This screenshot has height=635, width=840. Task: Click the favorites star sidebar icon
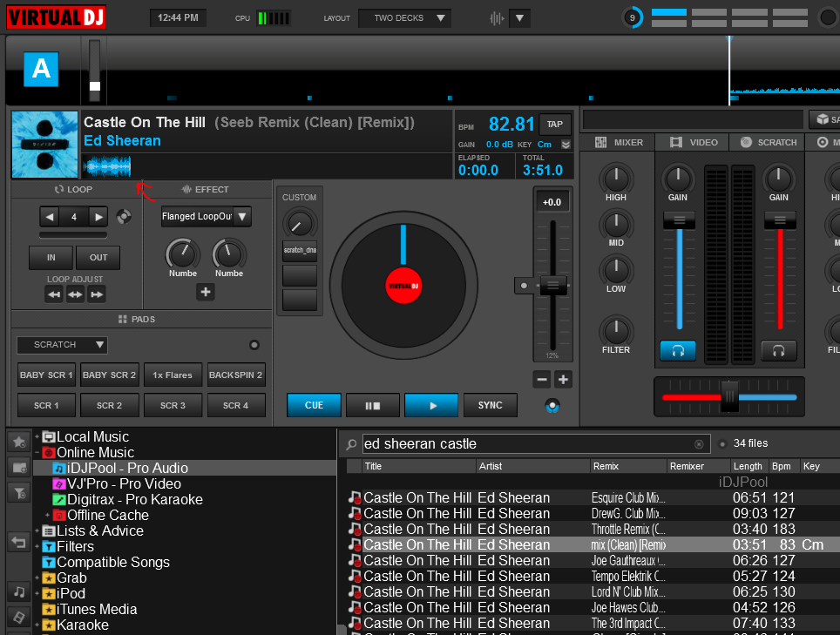[x=19, y=442]
